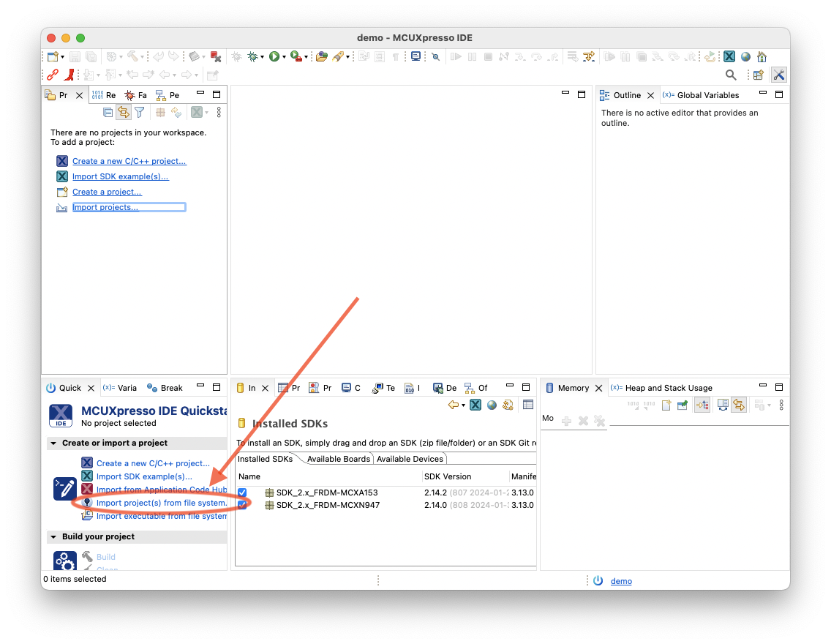The height and width of the screenshot is (644, 831).
Task: Click the Open Element folder icon
Action: [321, 56]
